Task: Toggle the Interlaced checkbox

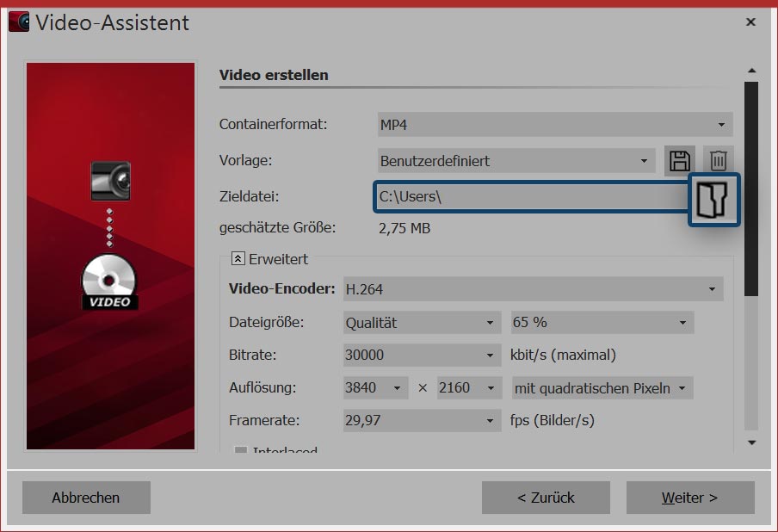Action: pyautogui.click(x=241, y=451)
